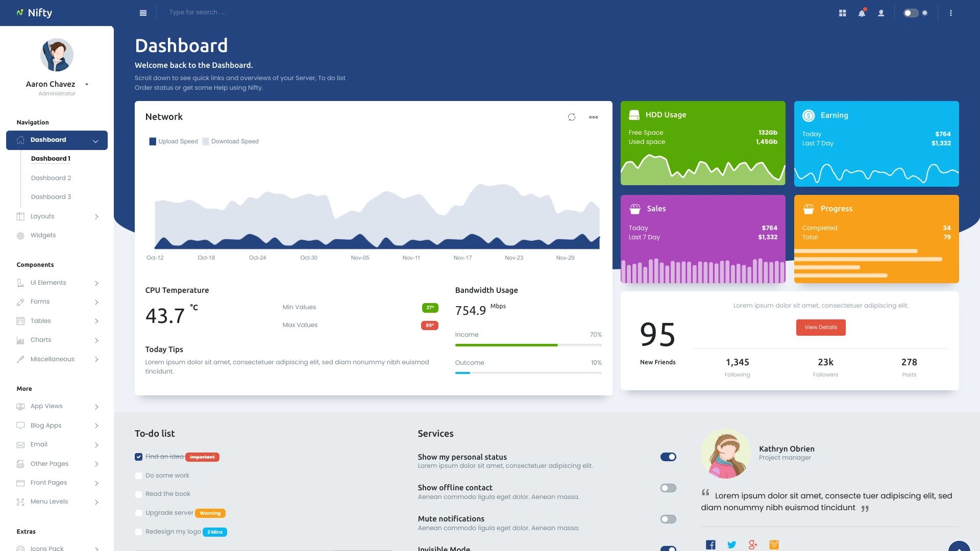Click the 23k Followers link
This screenshot has height=551, width=980.
tap(825, 366)
